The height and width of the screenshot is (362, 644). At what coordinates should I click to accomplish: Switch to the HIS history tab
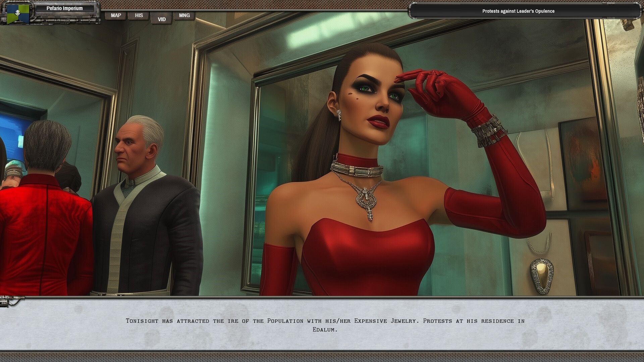pos(139,15)
